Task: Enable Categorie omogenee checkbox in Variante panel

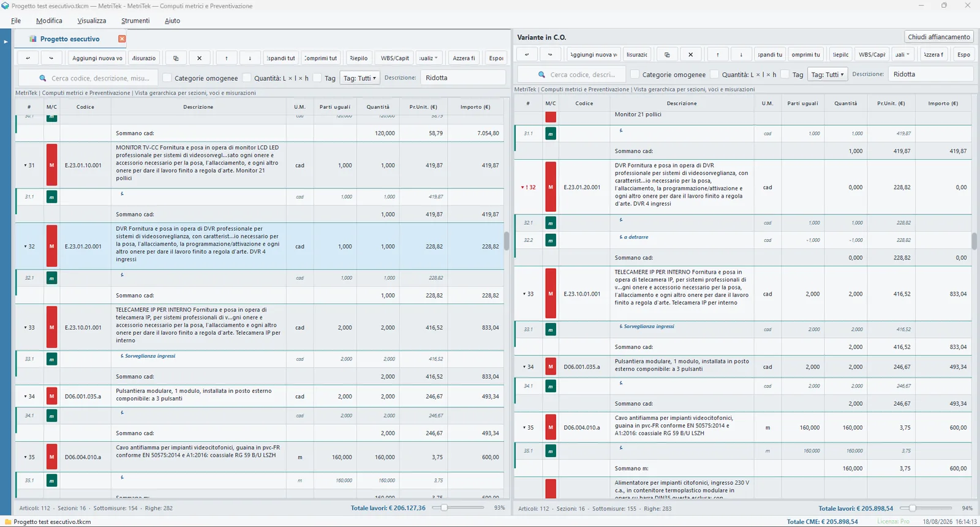Action: click(635, 74)
